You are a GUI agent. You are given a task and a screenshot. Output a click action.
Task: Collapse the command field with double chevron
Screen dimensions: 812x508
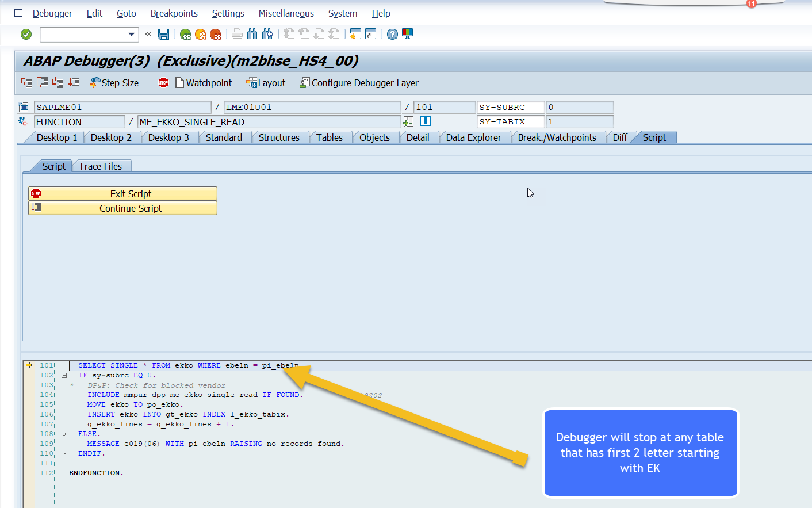pyautogui.click(x=148, y=34)
